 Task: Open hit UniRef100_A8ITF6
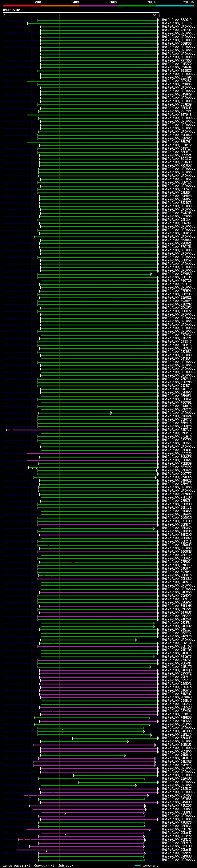point(176,23)
